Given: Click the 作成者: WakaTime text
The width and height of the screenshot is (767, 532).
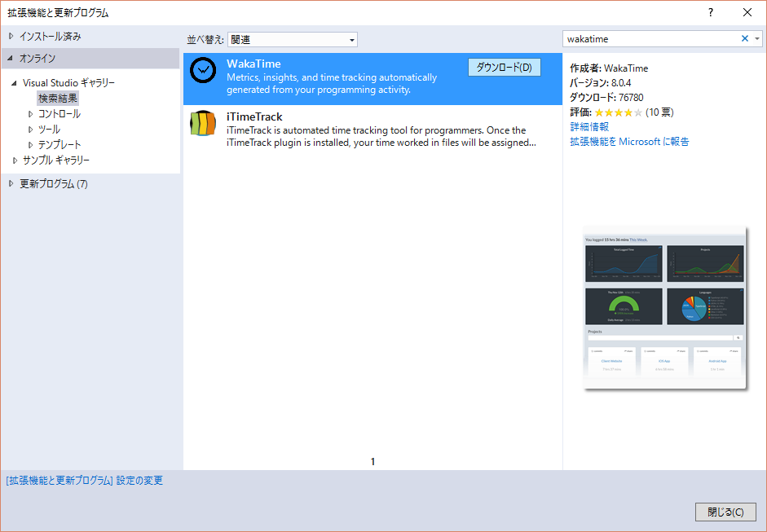Looking at the screenshot, I should coord(609,68).
